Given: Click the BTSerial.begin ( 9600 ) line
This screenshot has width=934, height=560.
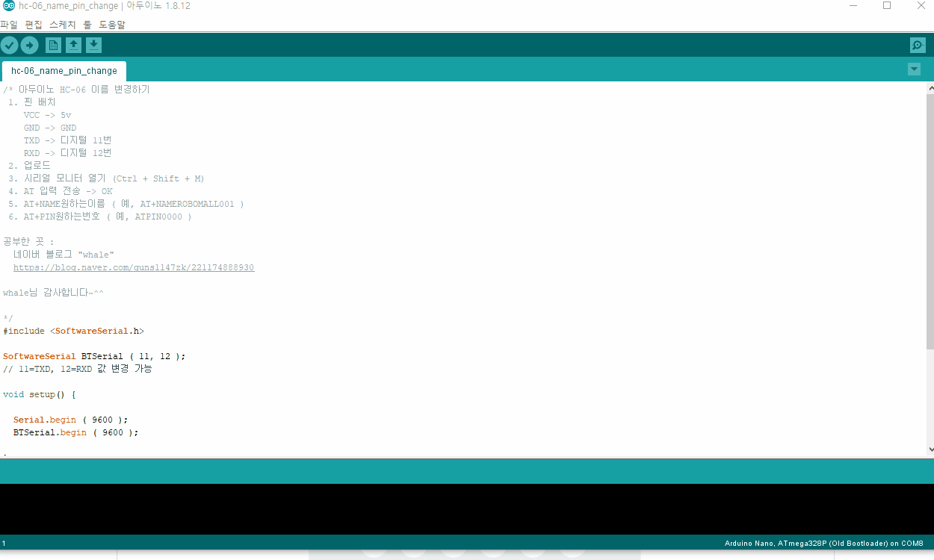Looking at the screenshot, I should pyautogui.click(x=76, y=432).
